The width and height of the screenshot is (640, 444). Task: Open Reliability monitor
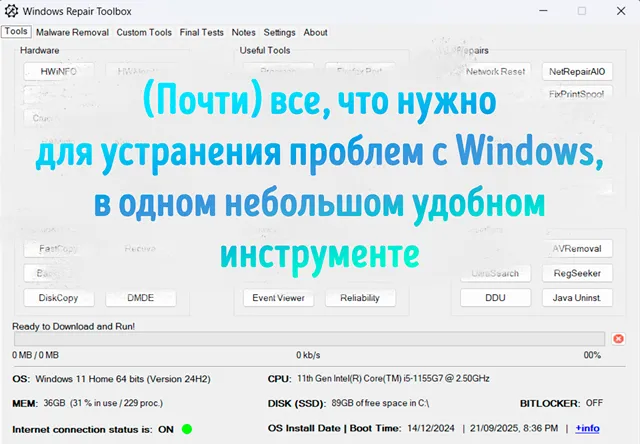(360, 298)
